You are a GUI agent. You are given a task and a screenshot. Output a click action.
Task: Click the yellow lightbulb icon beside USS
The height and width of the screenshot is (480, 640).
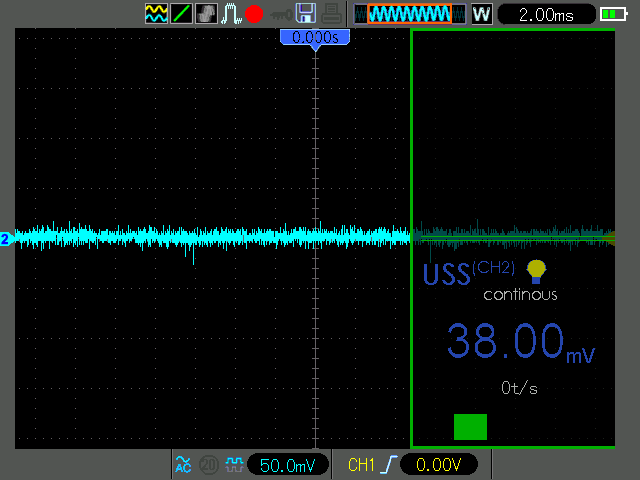536,271
